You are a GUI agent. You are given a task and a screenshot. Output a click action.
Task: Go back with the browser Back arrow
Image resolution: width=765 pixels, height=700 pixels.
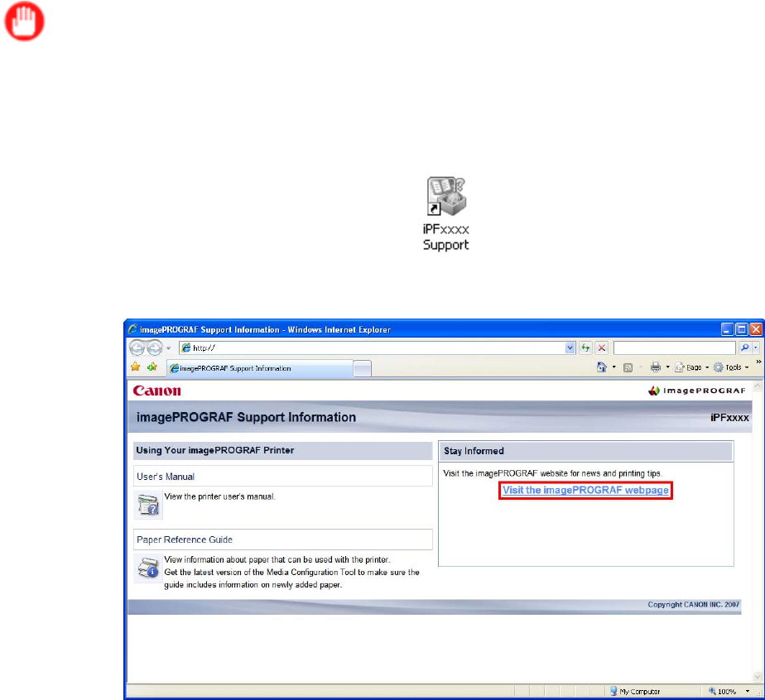tap(137, 348)
